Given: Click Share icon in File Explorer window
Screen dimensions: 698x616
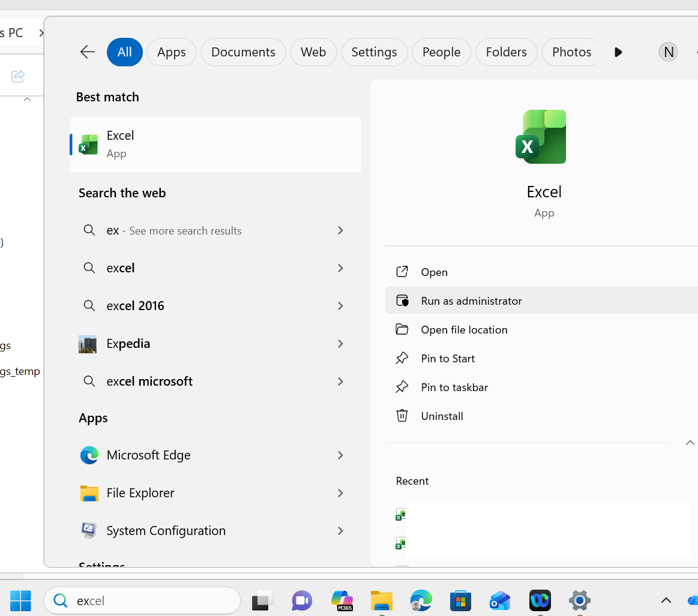Looking at the screenshot, I should pyautogui.click(x=18, y=76).
